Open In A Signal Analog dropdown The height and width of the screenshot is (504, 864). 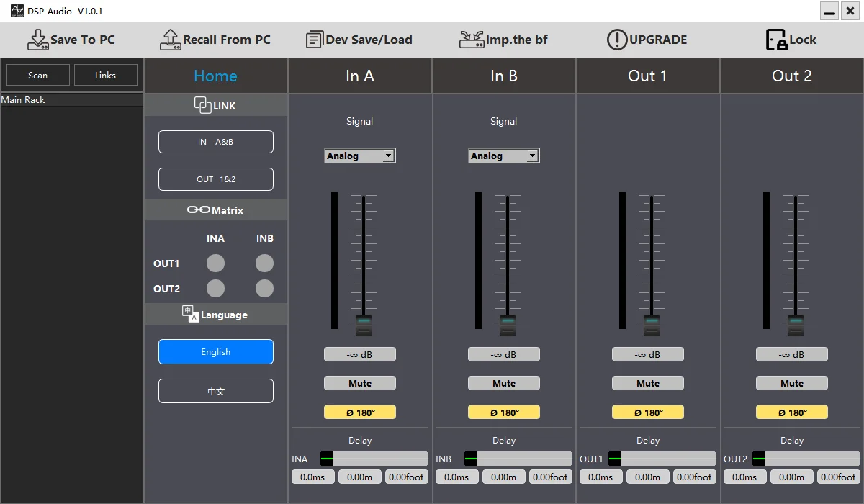(360, 156)
